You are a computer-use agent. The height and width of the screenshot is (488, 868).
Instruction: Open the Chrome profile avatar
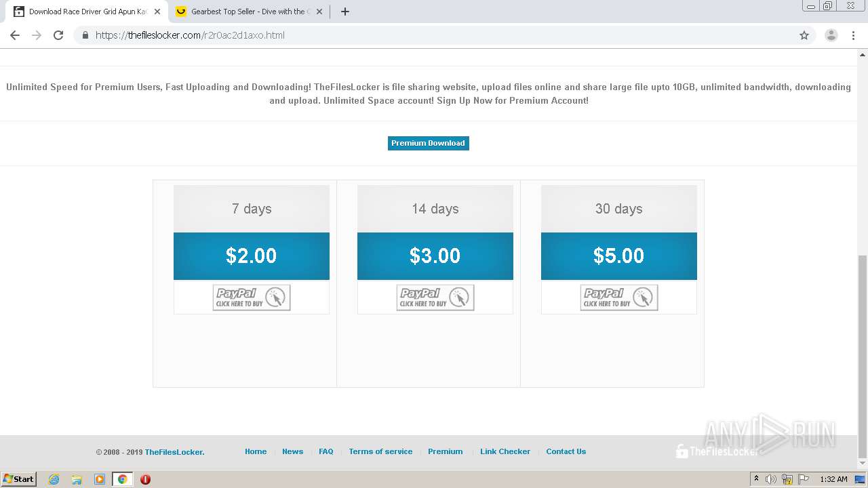pyautogui.click(x=831, y=35)
